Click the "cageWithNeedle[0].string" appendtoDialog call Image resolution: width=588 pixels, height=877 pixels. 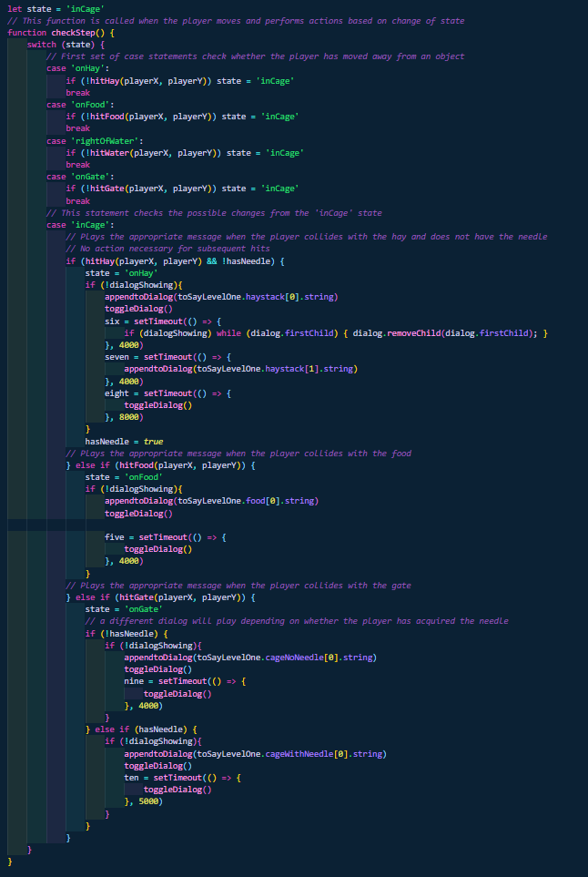(256, 753)
